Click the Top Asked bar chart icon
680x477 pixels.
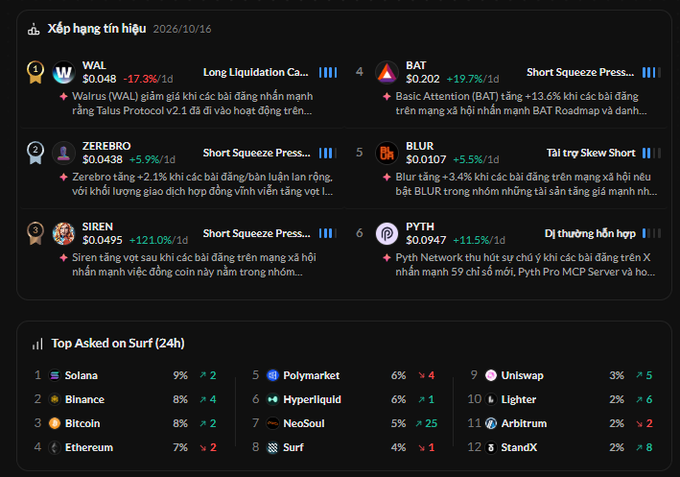(37, 344)
